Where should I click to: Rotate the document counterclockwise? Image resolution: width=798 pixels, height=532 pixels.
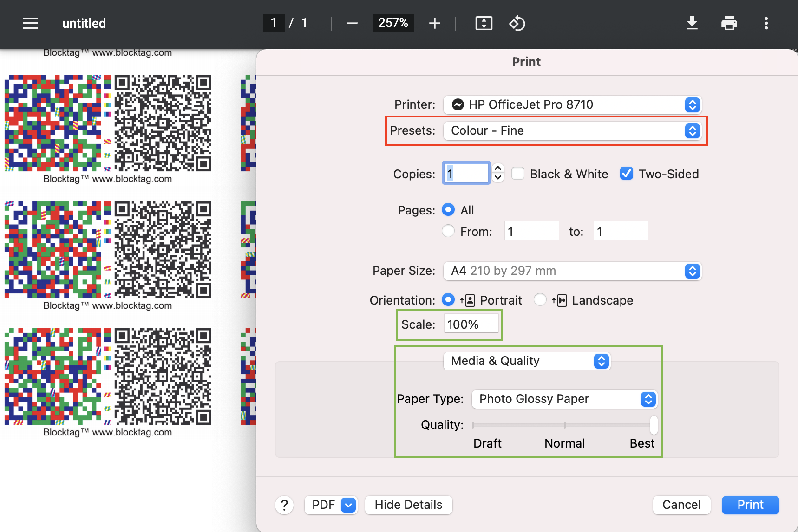click(x=517, y=23)
